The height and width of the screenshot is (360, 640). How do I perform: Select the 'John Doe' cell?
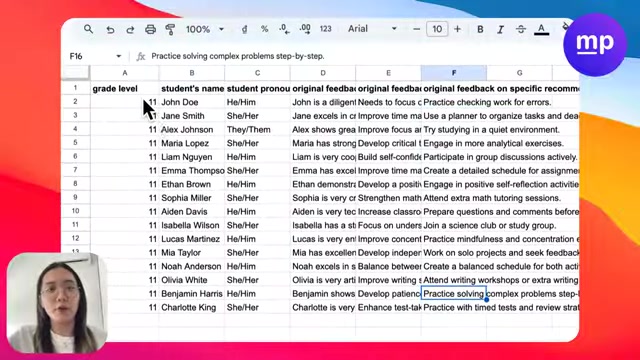pyautogui.click(x=192, y=102)
